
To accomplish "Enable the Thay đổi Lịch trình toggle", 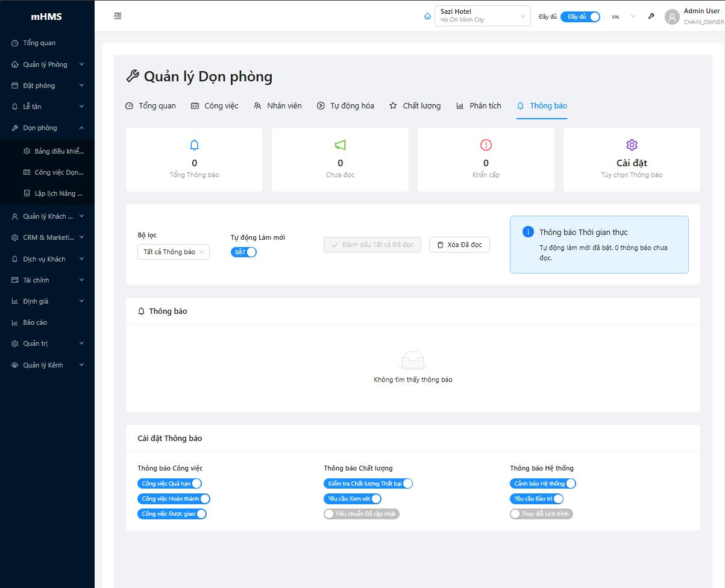I will click(x=541, y=514).
